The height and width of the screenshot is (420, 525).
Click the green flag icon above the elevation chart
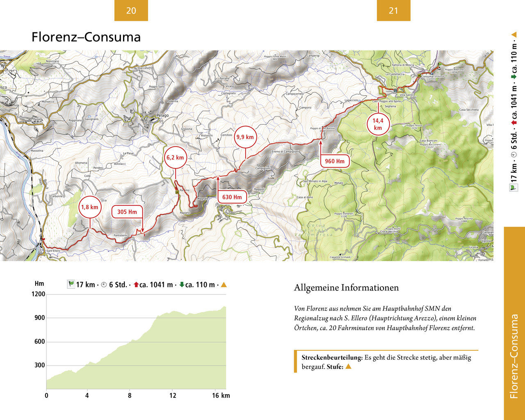(x=71, y=284)
